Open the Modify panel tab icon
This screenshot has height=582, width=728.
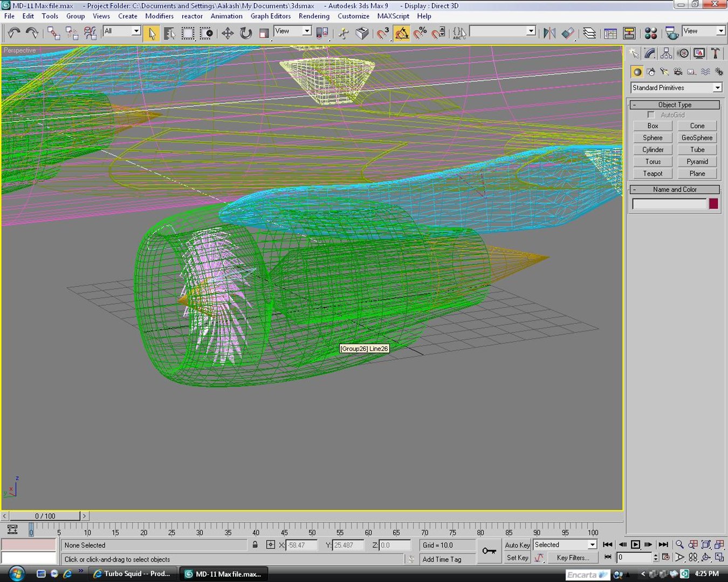click(x=650, y=53)
